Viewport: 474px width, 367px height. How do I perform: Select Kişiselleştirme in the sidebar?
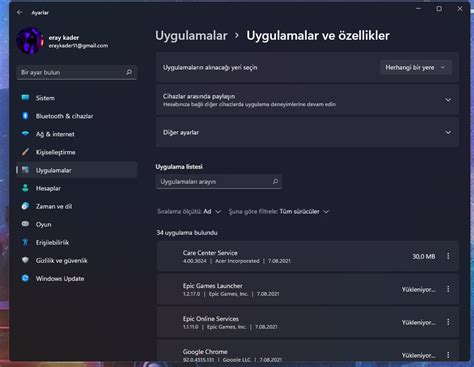(x=77, y=152)
